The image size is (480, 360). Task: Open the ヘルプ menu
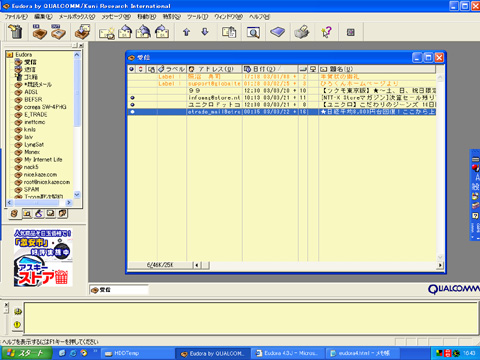tap(259, 16)
